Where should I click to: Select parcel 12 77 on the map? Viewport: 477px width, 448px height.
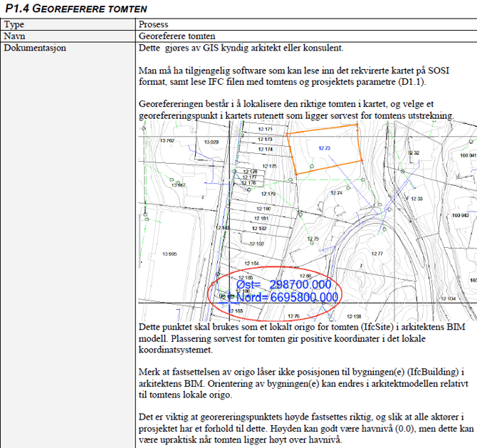click(377, 254)
